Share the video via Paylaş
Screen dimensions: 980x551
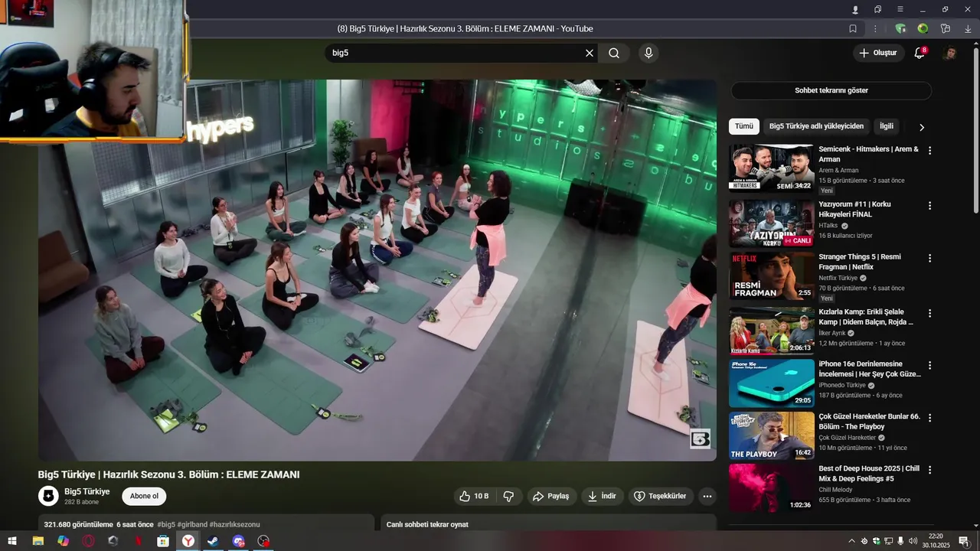point(550,496)
